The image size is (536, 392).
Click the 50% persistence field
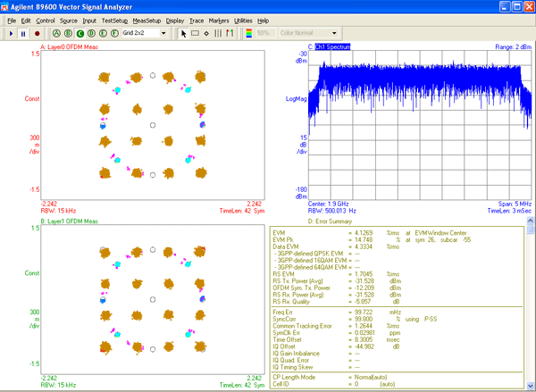[265, 33]
